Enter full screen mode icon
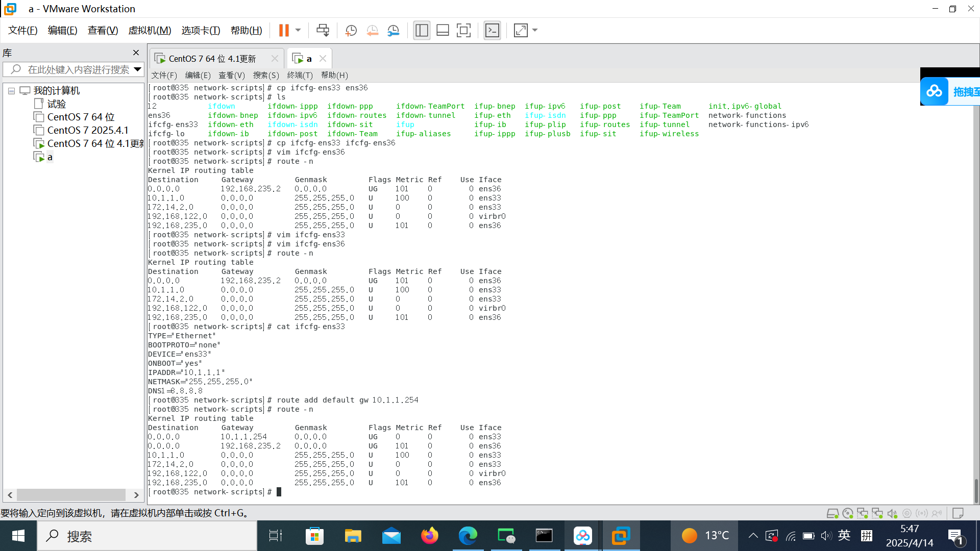980x551 pixels. (x=463, y=30)
